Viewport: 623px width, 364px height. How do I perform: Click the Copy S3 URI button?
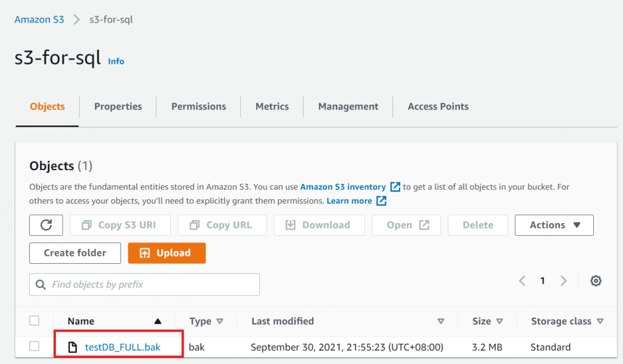(120, 225)
